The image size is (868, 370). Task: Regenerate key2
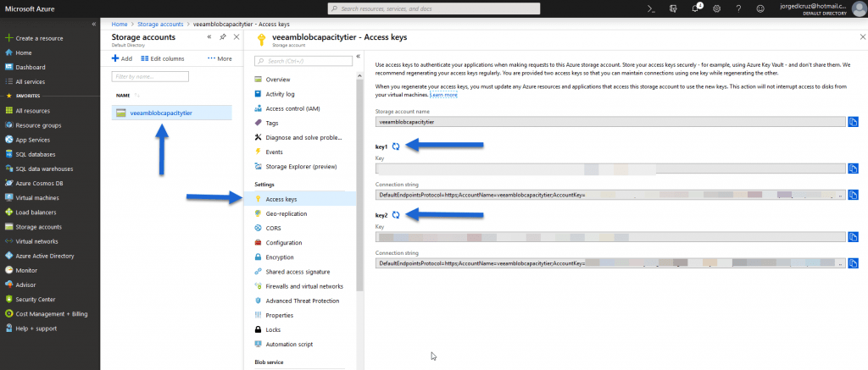(x=396, y=214)
